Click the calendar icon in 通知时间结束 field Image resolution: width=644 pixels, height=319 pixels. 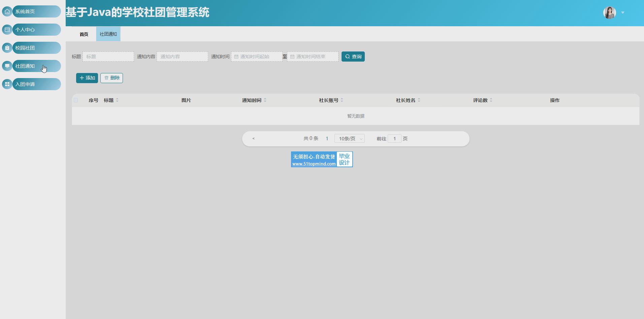(292, 57)
